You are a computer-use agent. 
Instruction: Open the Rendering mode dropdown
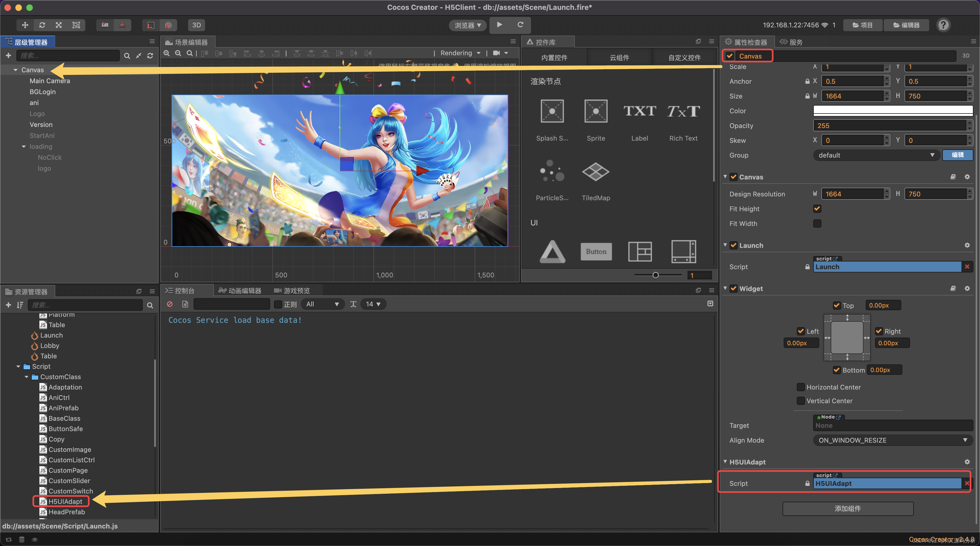460,53
